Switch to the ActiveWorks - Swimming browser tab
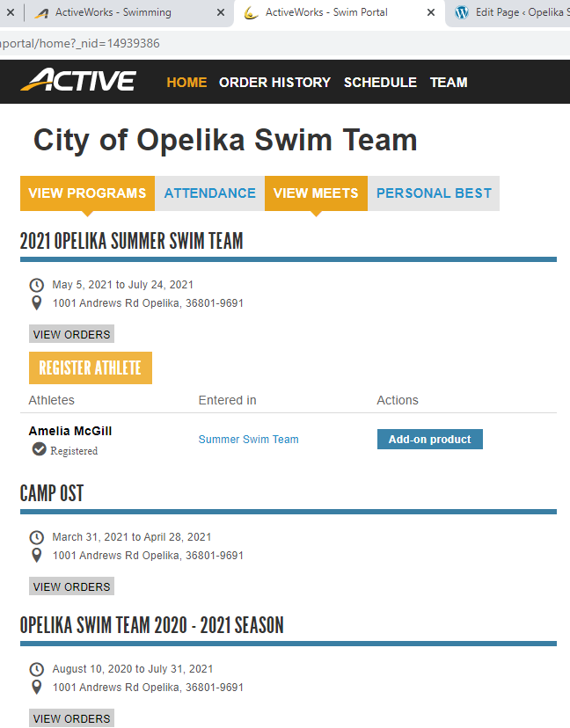Viewport: 570px width, 728px height. click(x=113, y=13)
